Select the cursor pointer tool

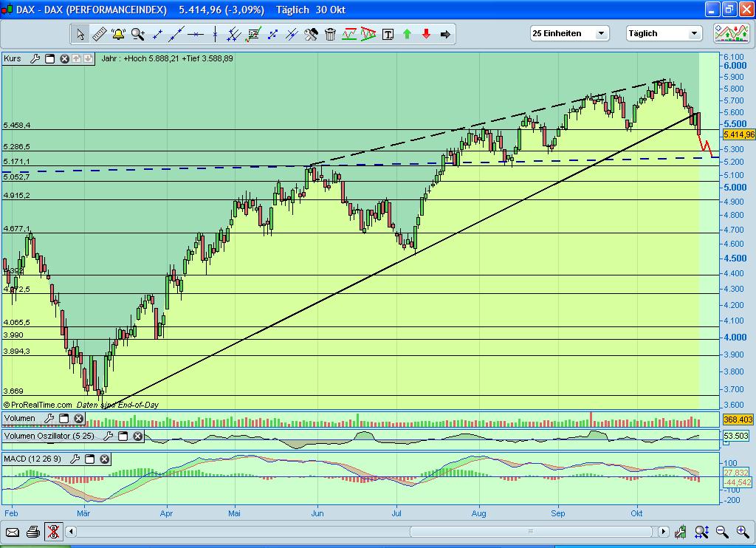point(80,34)
